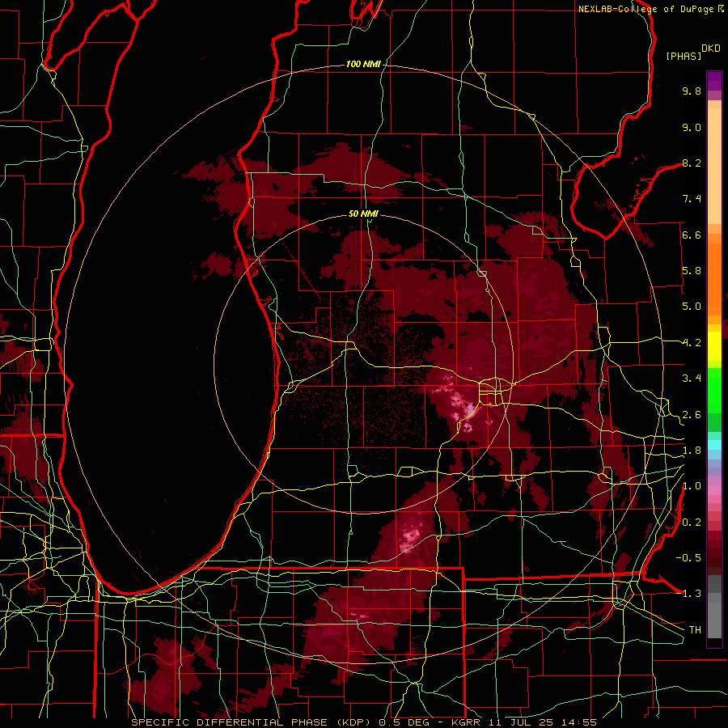Click the 50 NMI range ring label
728x728 pixels.
tap(363, 214)
